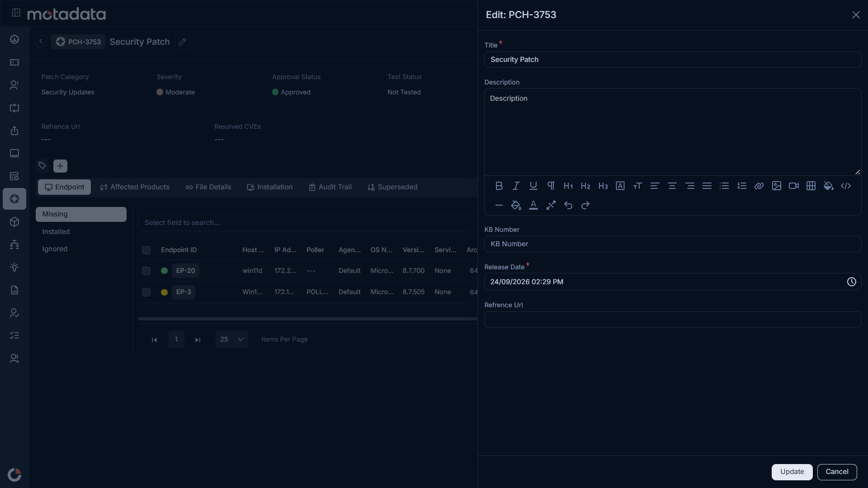Click the Update button
Screen dimensions: 868x488
pyautogui.click(x=792, y=472)
